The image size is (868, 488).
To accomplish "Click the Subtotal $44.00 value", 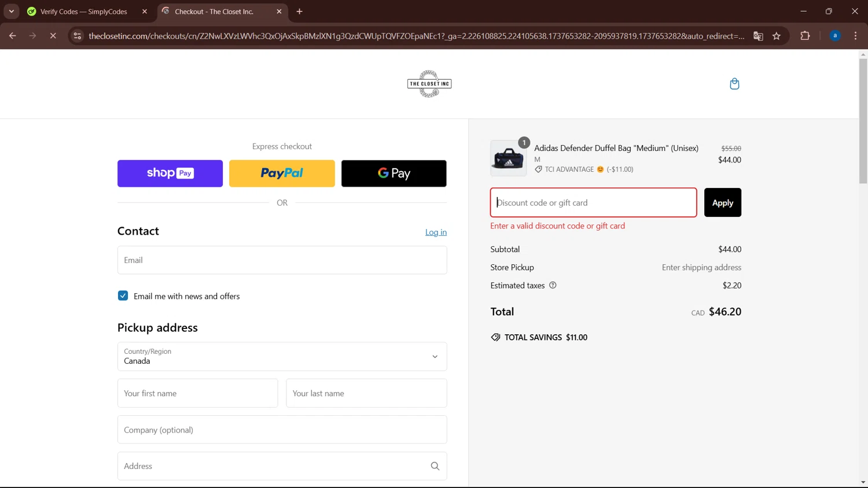I will tap(730, 249).
